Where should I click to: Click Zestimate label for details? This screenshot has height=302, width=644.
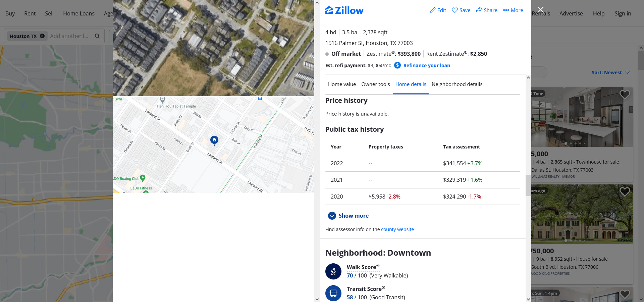pos(381,54)
